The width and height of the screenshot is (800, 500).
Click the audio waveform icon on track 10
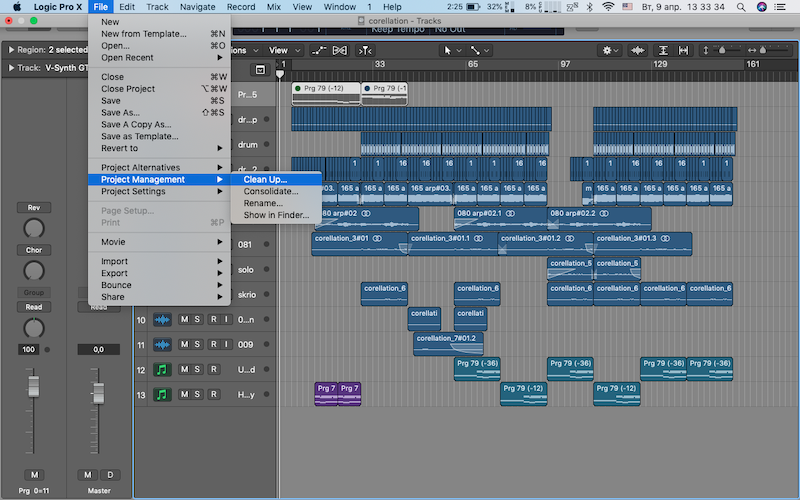162,320
